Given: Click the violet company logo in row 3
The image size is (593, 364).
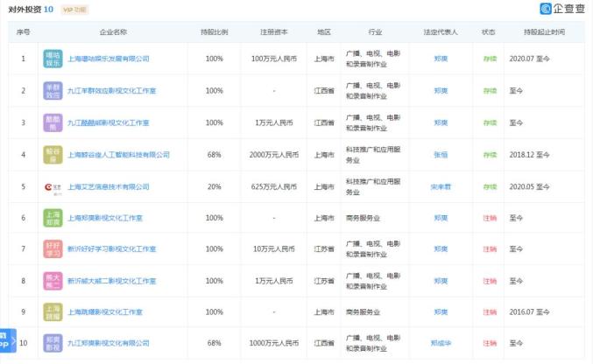Looking at the screenshot, I should pyautogui.click(x=53, y=122).
